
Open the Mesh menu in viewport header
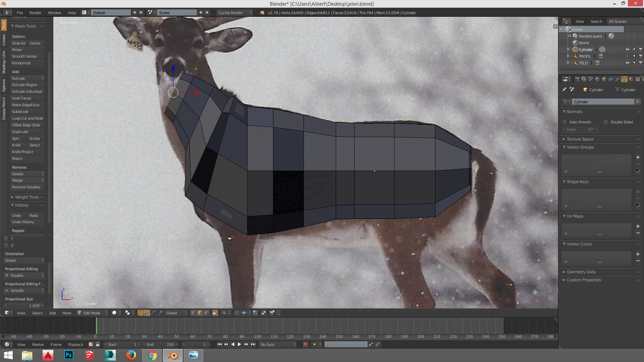pos(66,313)
